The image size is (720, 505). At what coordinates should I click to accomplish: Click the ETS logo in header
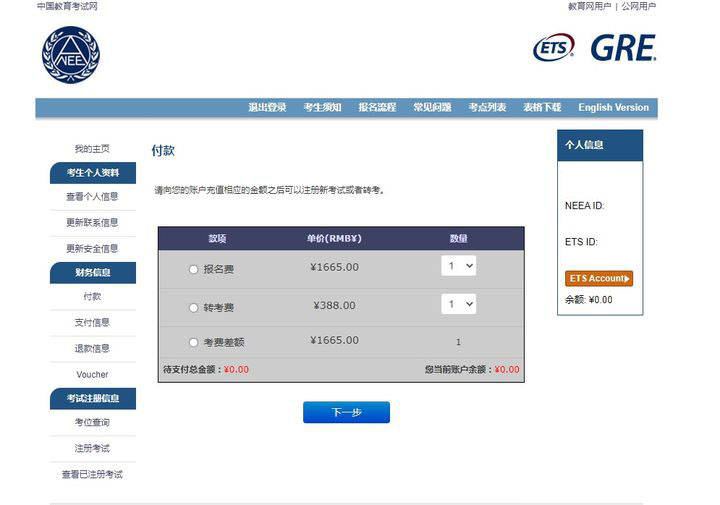point(553,48)
